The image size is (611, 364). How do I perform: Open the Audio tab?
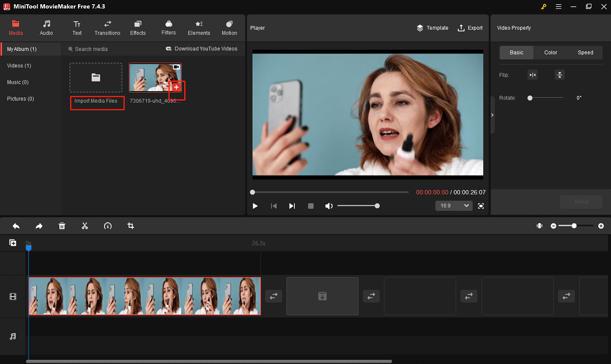tap(46, 28)
